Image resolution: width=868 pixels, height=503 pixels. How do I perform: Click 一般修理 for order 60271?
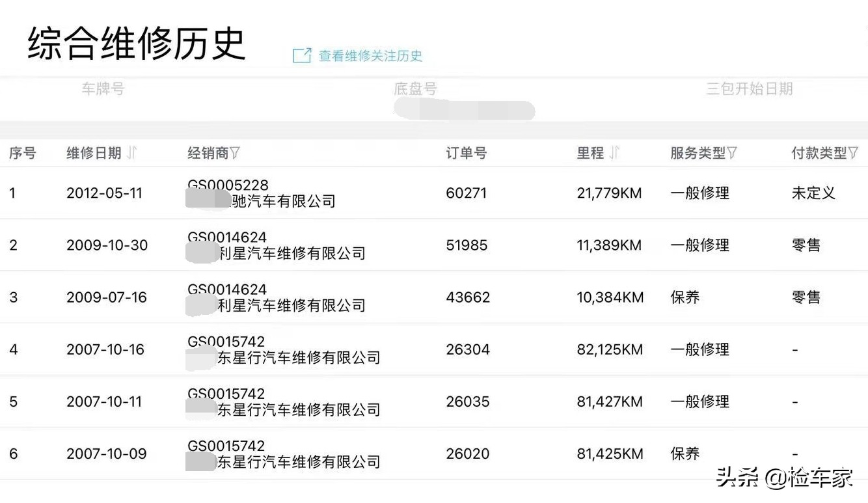700,193
